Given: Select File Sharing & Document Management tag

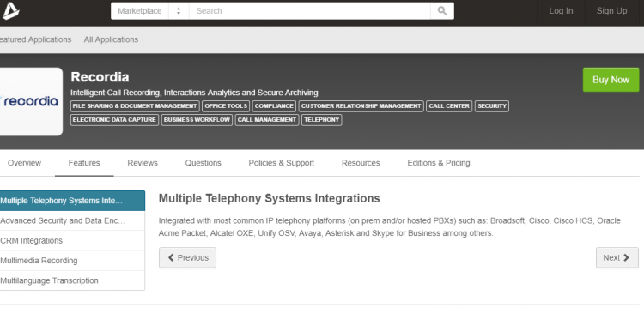Looking at the screenshot, I should tap(135, 106).
